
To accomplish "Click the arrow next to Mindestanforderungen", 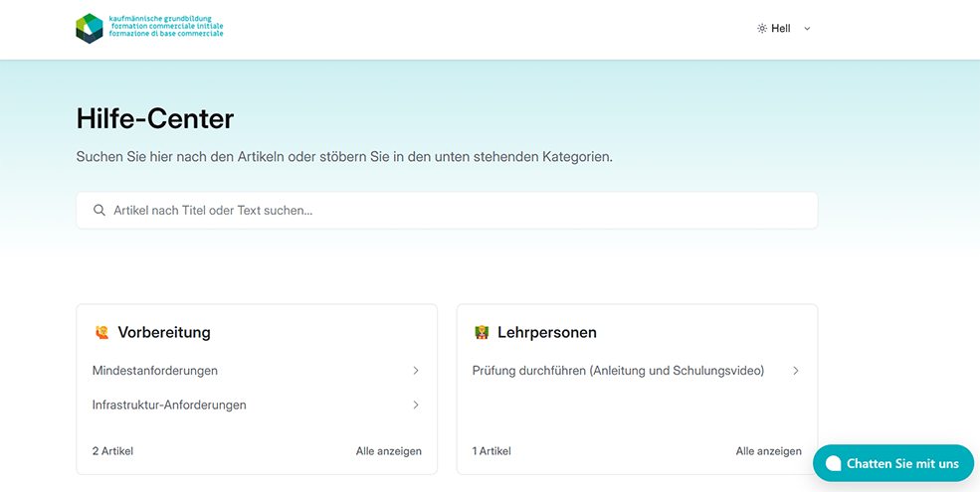I will click(x=416, y=371).
